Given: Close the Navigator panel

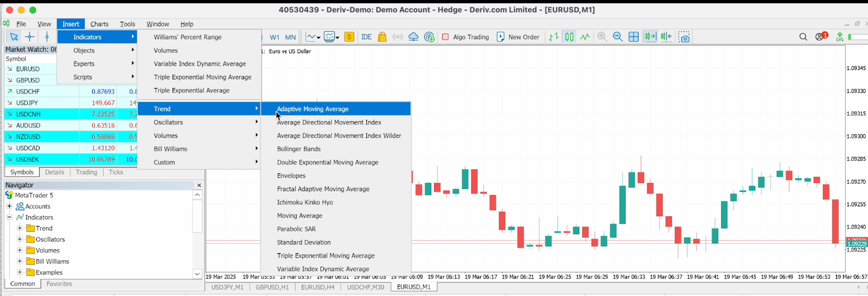Looking at the screenshot, I should click(x=199, y=185).
